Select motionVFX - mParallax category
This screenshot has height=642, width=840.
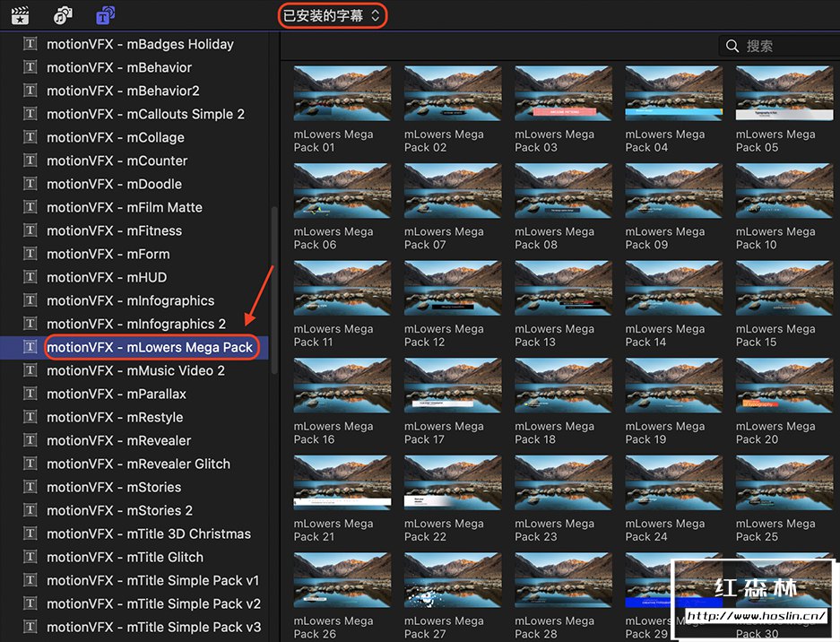[134, 394]
